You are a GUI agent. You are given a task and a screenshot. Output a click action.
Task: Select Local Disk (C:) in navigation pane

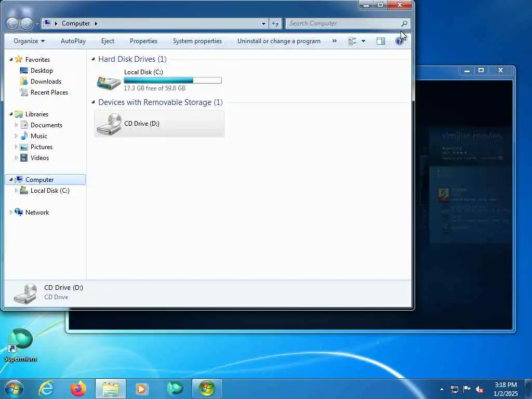50,190
